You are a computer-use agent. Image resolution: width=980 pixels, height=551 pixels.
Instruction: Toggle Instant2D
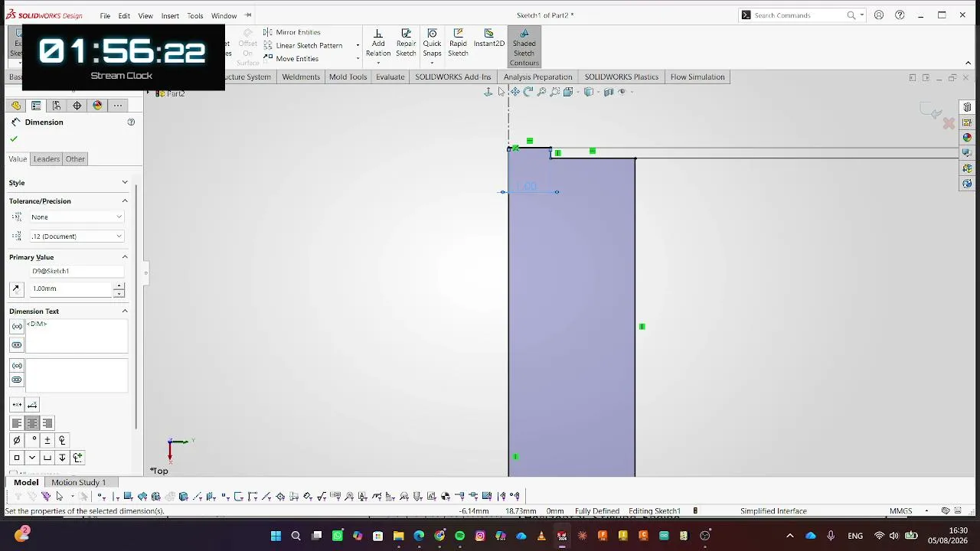489,39
